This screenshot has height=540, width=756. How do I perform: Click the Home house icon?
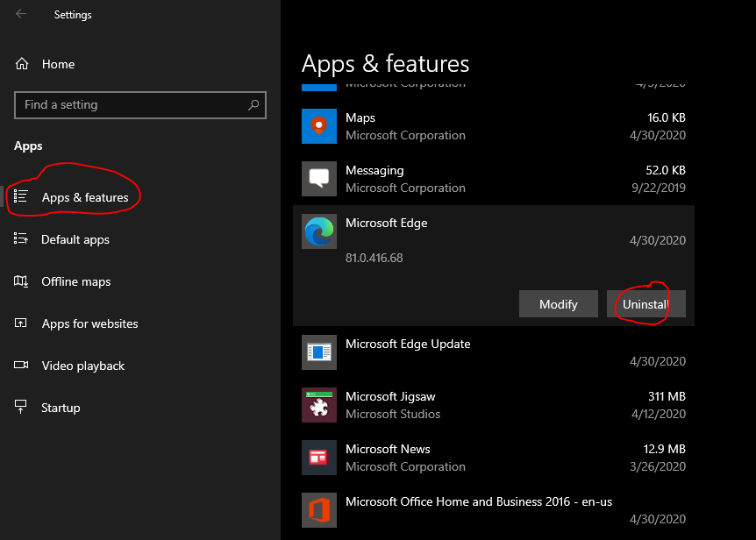(x=22, y=64)
